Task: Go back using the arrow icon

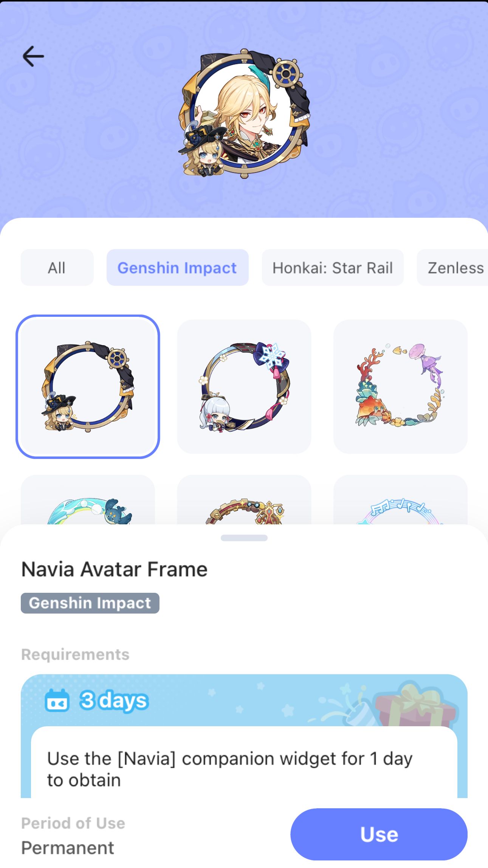Action: (33, 56)
